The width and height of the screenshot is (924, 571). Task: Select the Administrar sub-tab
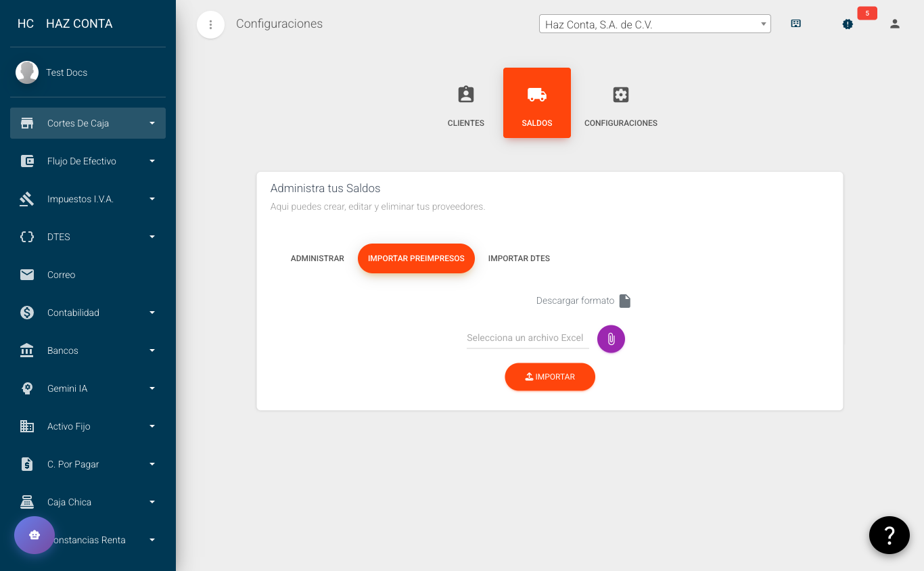coord(317,258)
